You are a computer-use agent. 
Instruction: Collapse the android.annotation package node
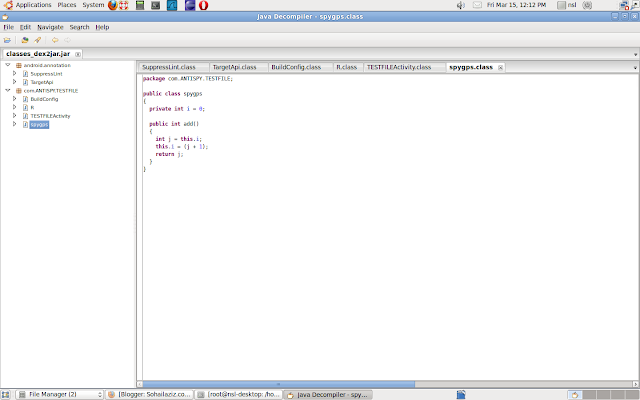pos(8,65)
